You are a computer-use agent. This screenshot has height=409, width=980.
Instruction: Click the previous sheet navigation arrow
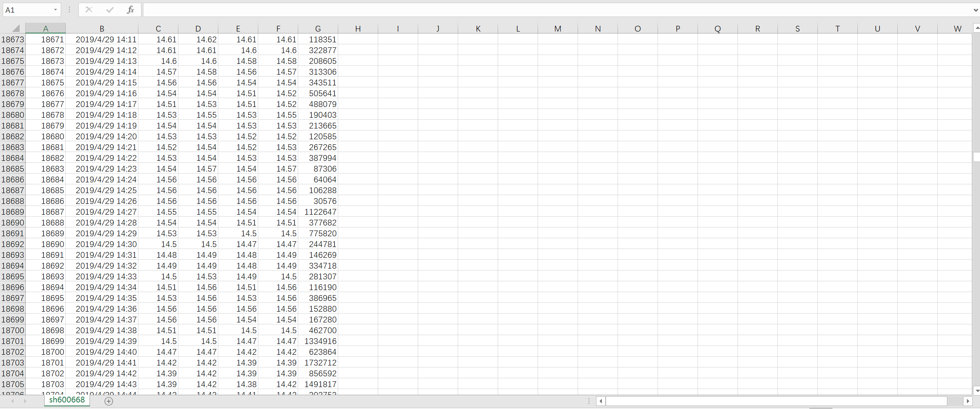coord(13,401)
